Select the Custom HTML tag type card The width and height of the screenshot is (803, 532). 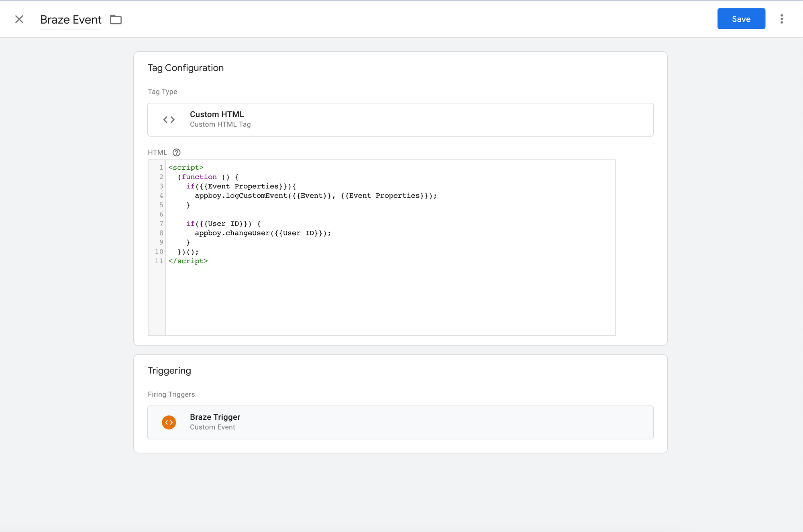tap(400, 120)
